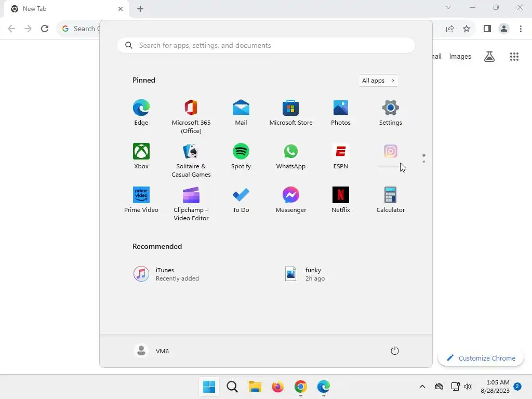
Task: Open Search Labs flask icon
Action: tap(489, 56)
